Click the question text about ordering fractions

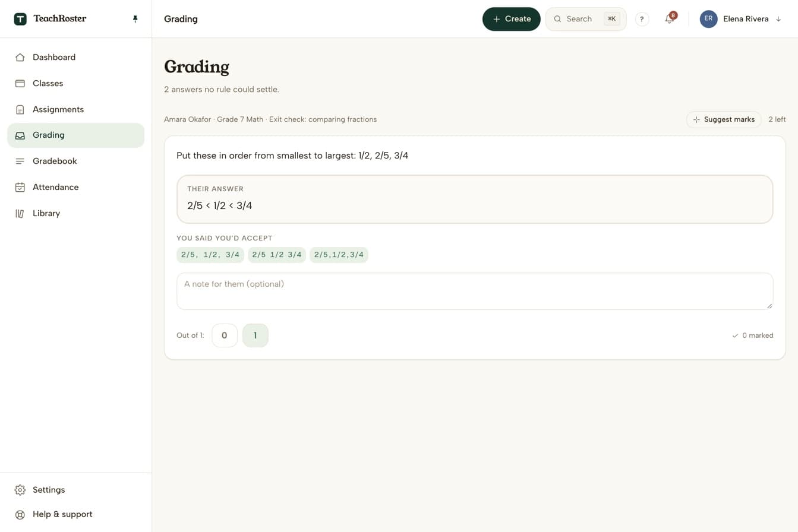(292, 156)
